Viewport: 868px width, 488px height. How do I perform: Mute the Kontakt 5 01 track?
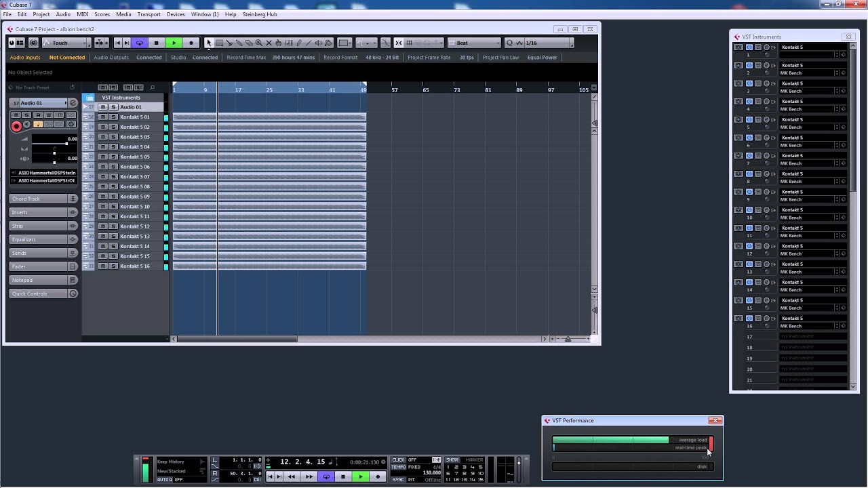[103, 117]
